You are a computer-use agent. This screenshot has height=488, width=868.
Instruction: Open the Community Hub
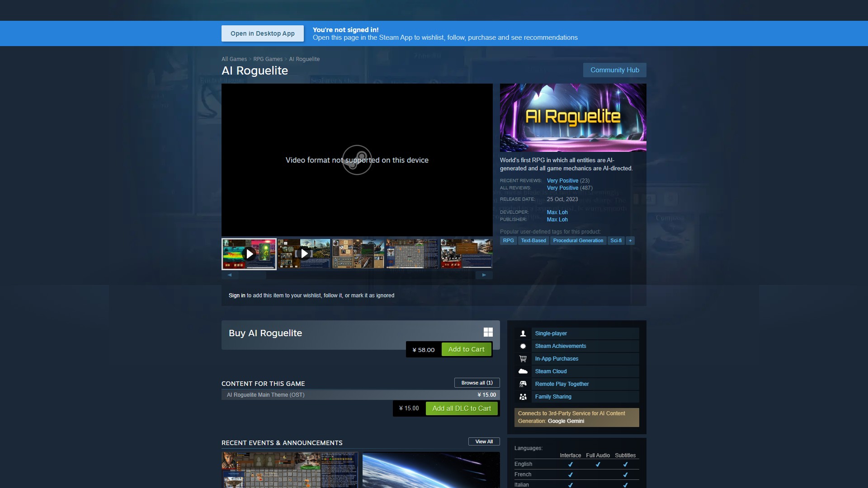pos(614,70)
